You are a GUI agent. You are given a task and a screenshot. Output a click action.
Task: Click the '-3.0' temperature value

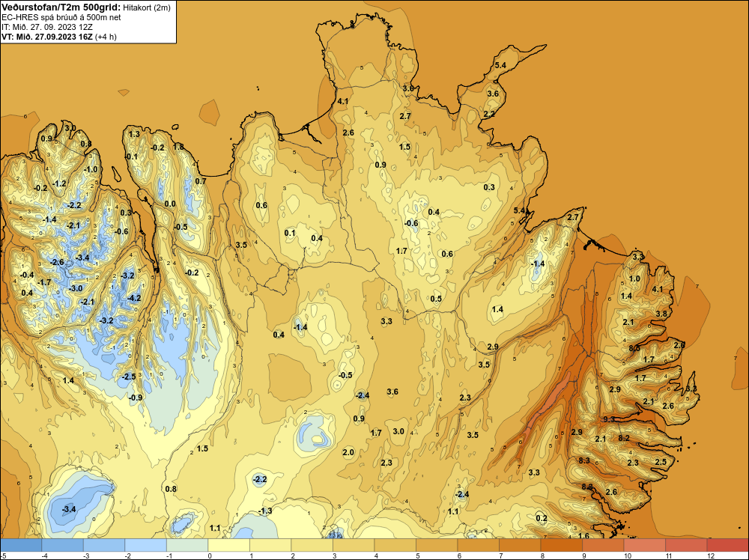76,288
